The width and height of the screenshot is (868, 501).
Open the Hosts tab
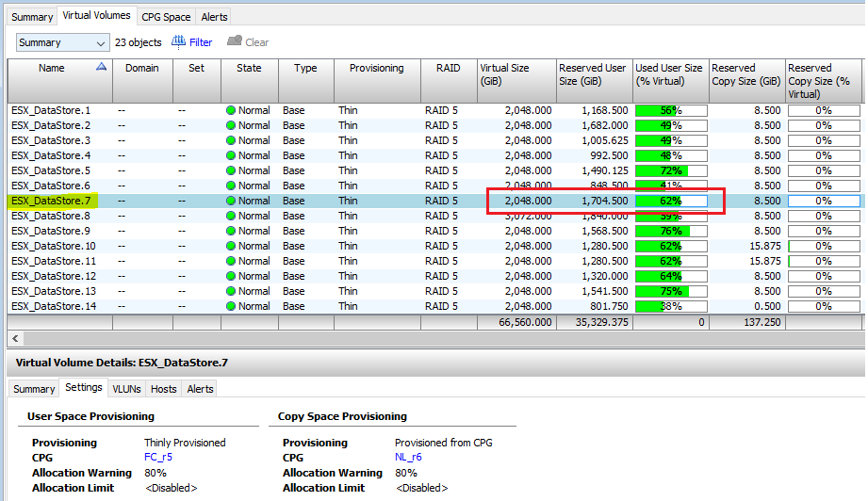pos(163,389)
